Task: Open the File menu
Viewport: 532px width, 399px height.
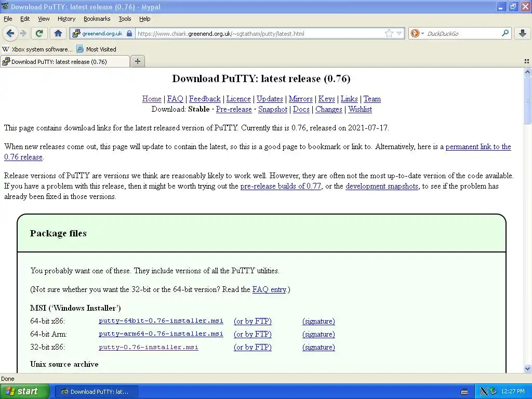Action: click(x=8, y=19)
